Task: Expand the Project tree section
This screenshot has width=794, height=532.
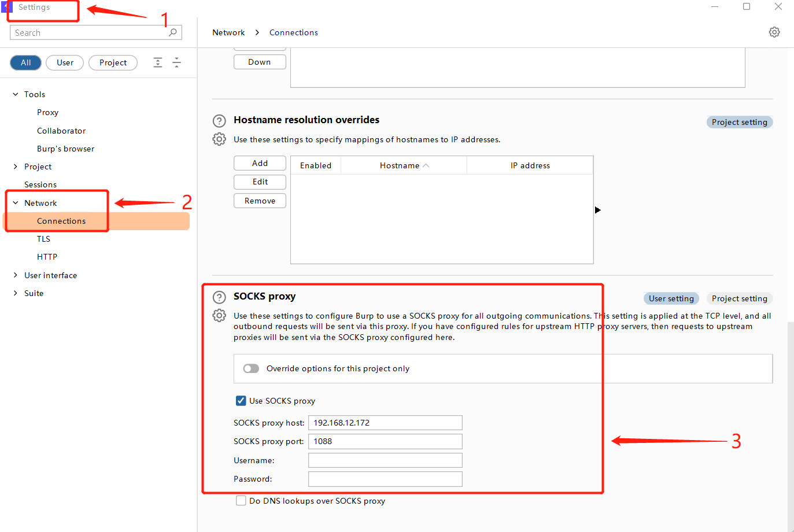Action: tap(16, 167)
